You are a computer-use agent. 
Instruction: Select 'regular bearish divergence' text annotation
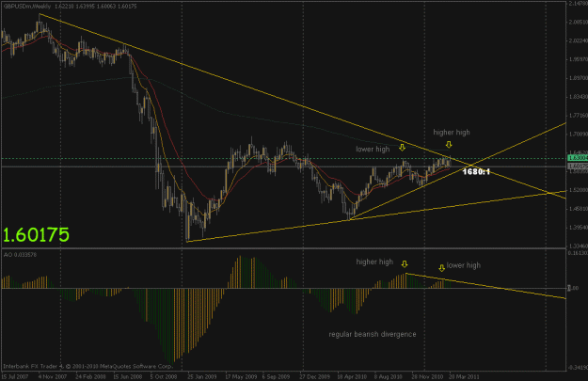(x=373, y=334)
